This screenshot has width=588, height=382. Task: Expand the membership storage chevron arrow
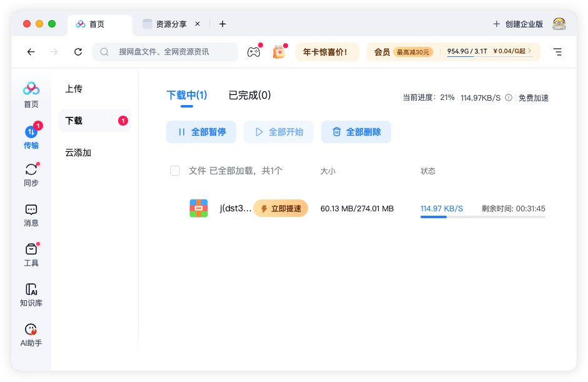(x=529, y=50)
